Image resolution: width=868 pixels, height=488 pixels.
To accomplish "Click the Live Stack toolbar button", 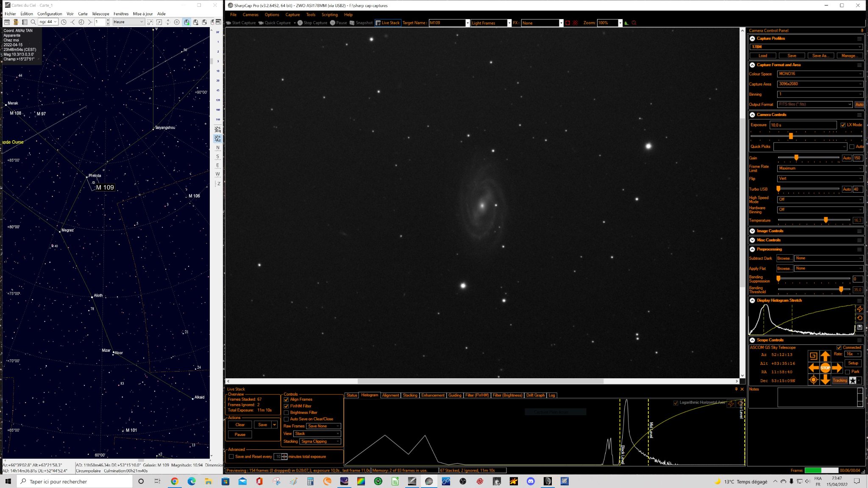I will tap(388, 23).
